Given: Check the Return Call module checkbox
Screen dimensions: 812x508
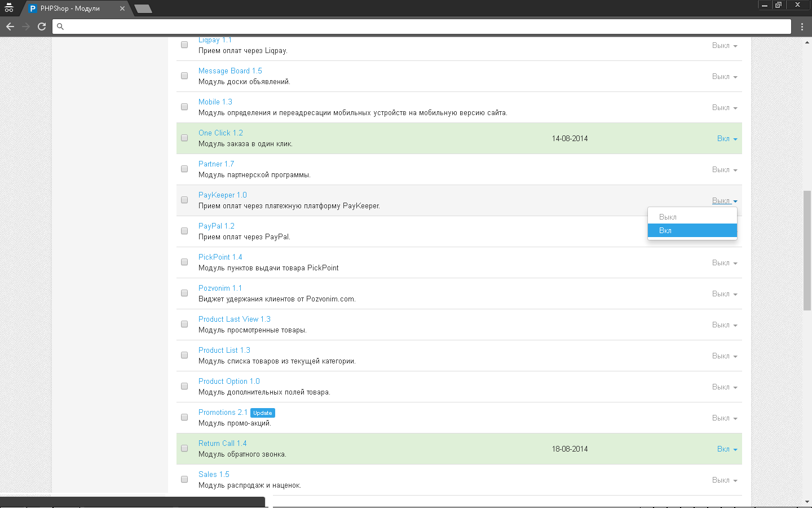Looking at the screenshot, I should (x=184, y=448).
